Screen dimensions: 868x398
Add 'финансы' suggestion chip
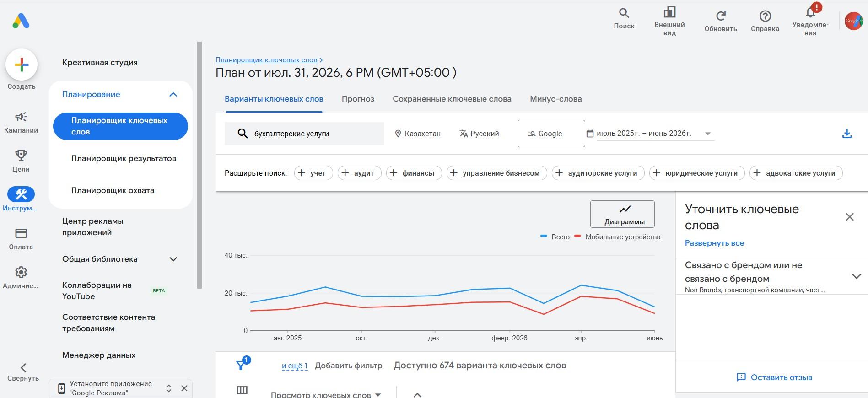click(x=414, y=173)
